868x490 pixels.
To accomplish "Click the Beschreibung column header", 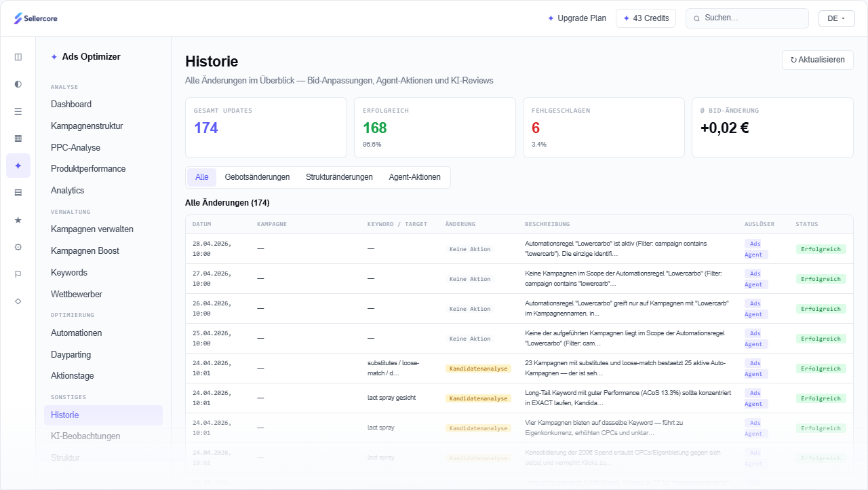I will point(547,224).
